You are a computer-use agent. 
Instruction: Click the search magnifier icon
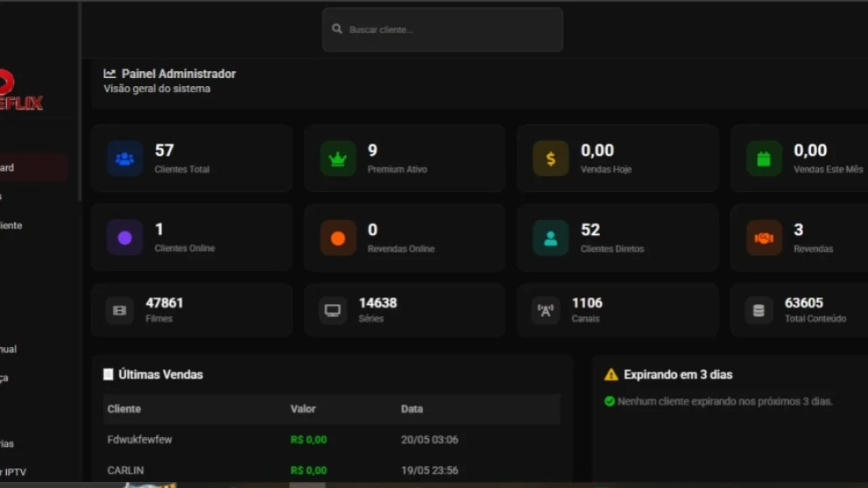coord(337,29)
